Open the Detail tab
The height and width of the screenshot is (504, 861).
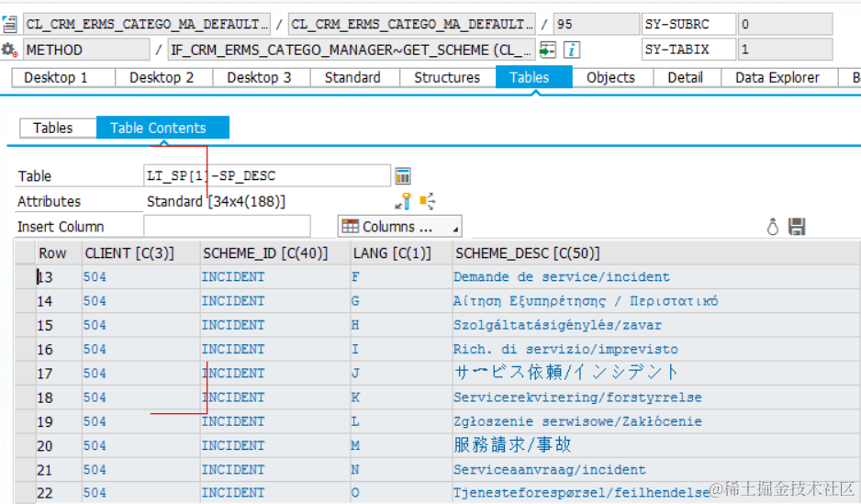tap(687, 77)
